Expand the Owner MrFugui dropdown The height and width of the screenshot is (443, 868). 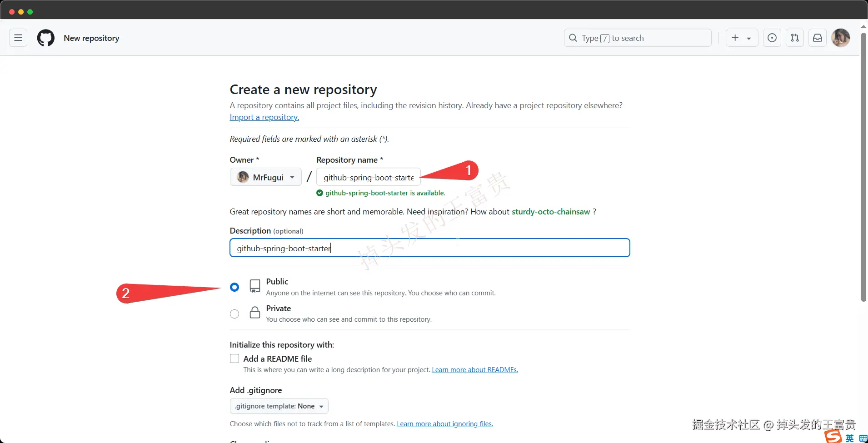pyautogui.click(x=266, y=177)
